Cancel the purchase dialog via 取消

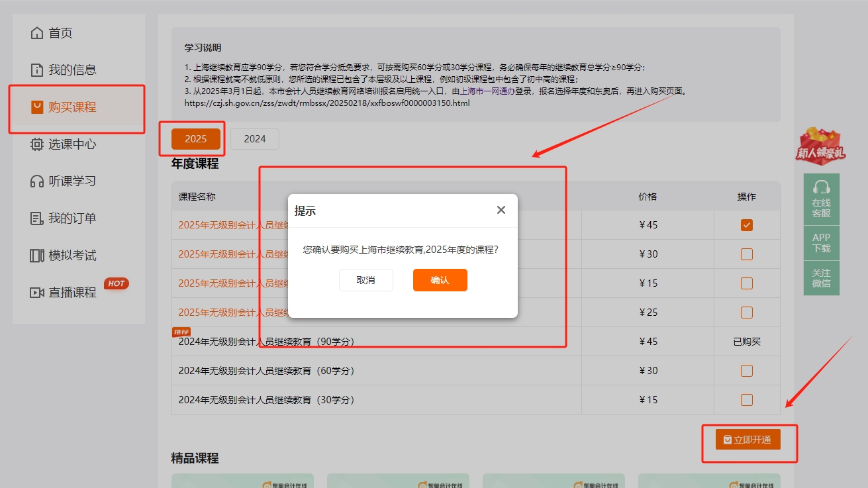pyautogui.click(x=365, y=279)
